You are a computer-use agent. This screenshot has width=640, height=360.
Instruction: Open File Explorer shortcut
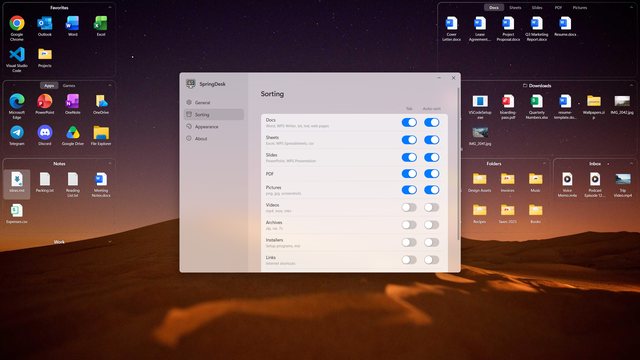(x=101, y=136)
